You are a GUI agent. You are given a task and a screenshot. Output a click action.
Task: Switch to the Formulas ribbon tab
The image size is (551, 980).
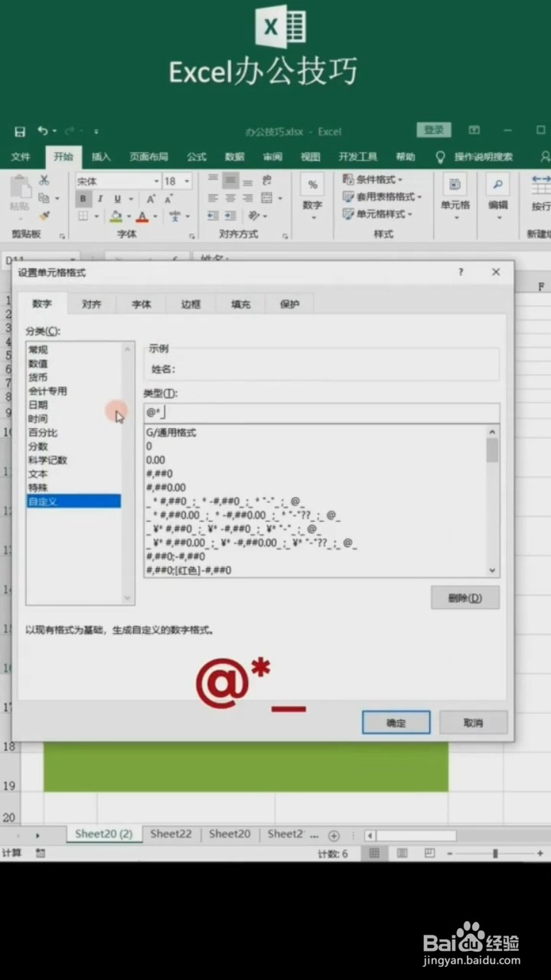[197, 157]
